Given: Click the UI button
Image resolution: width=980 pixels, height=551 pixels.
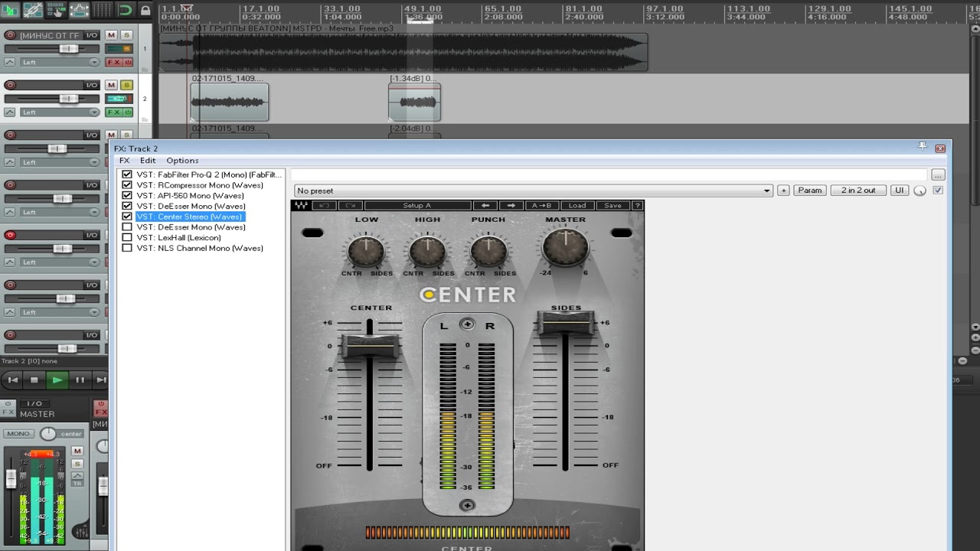Looking at the screenshot, I should click(x=899, y=191).
